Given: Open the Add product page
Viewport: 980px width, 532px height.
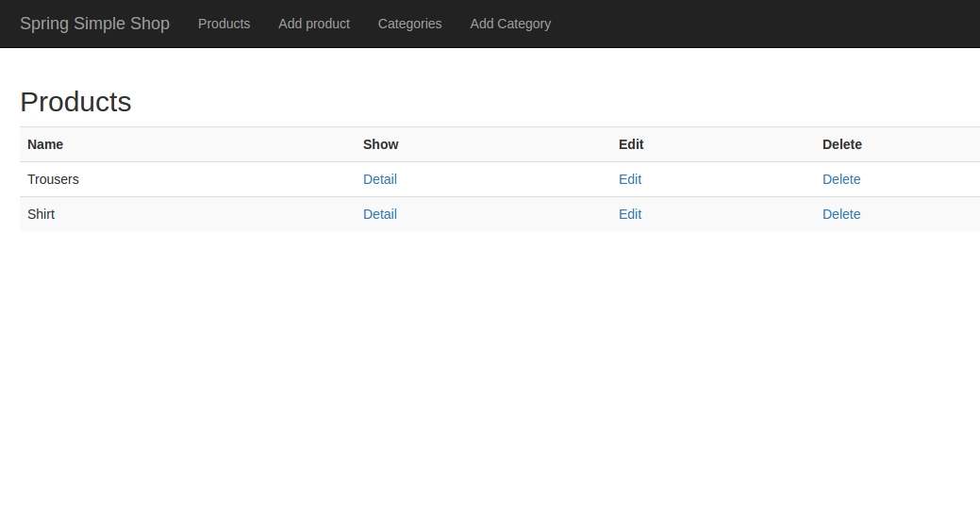Looking at the screenshot, I should [314, 24].
